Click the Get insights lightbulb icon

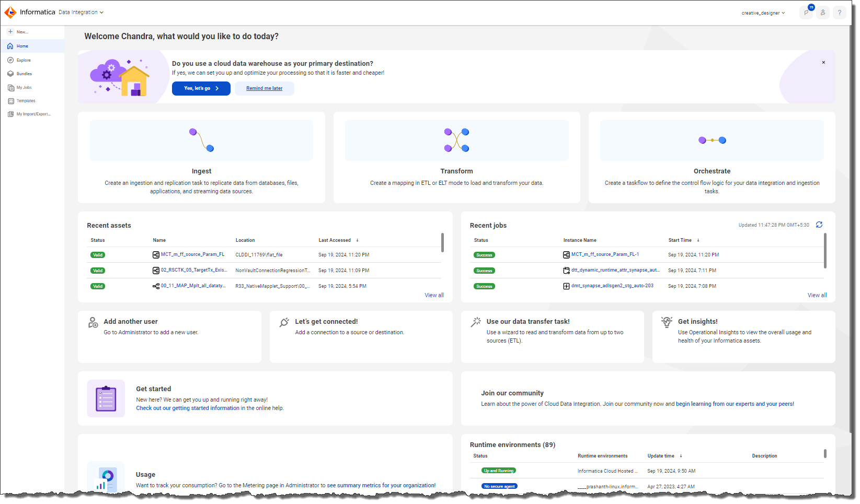(x=667, y=322)
